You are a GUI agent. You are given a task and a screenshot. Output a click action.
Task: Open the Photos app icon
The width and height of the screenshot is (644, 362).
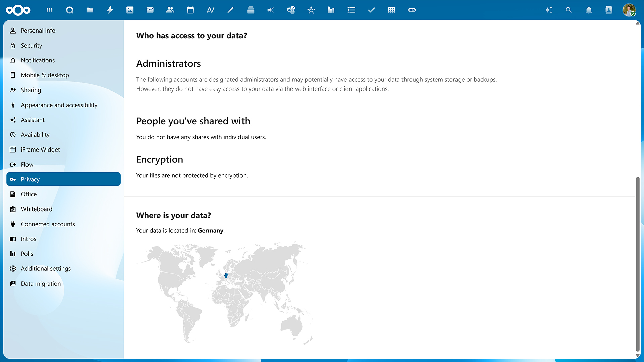point(130,10)
